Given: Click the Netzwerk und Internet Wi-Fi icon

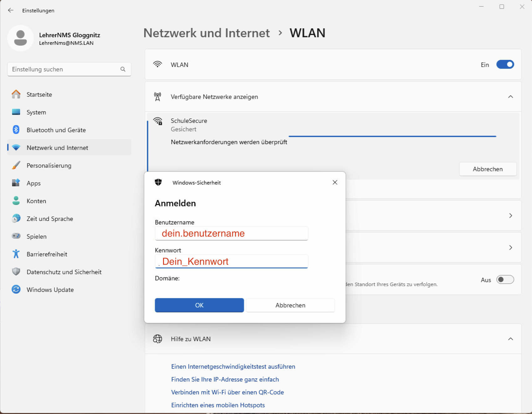Looking at the screenshot, I should [x=16, y=147].
